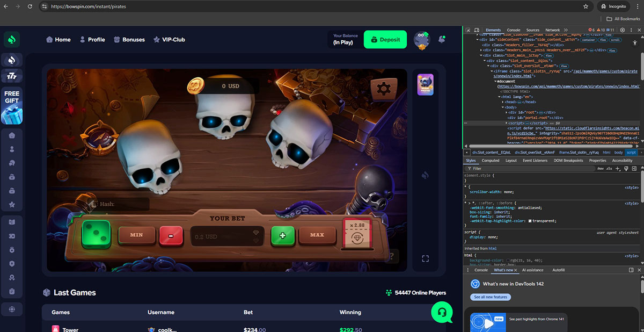The image size is (644, 332).
Task: Toggle .cls class editor in Styles pane
Action: 608,168
